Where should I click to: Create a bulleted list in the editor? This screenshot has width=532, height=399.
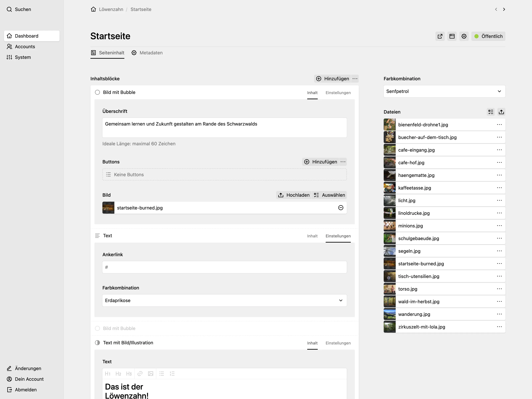point(161,374)
